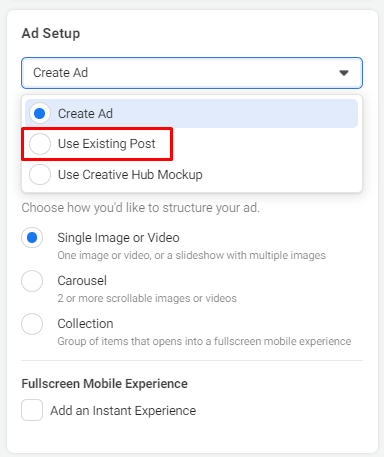Click the fullscreen mobile experience group description
The width and height of the screenshot is (384, 457).
pyautogui.click(x=204, y=341)
